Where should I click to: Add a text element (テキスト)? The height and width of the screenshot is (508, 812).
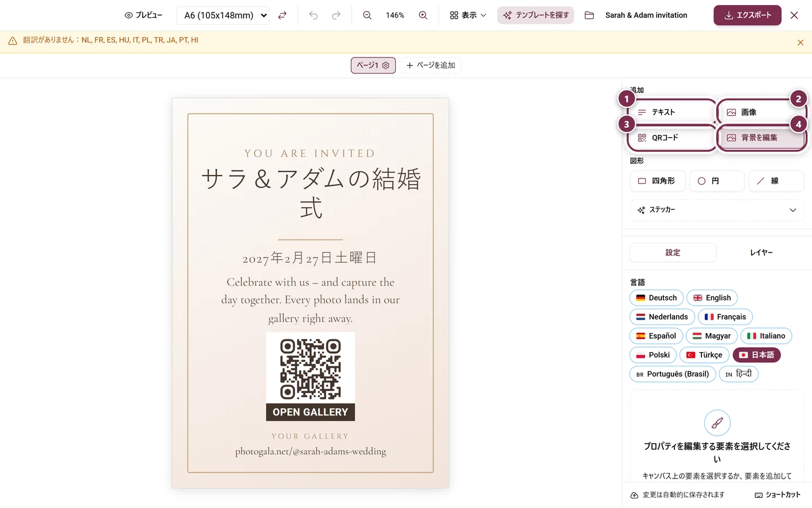coord(672,112)
